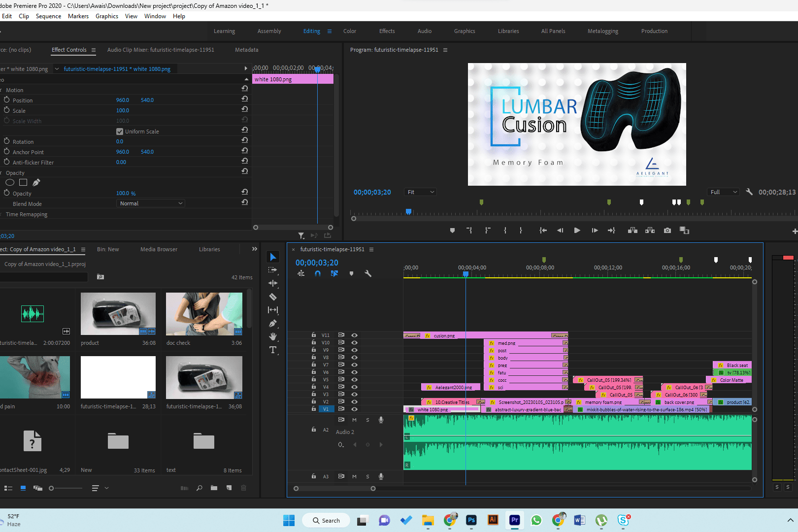Open the Sequence menu
This screenshot has height=532, width=798.
coord(48,16)
